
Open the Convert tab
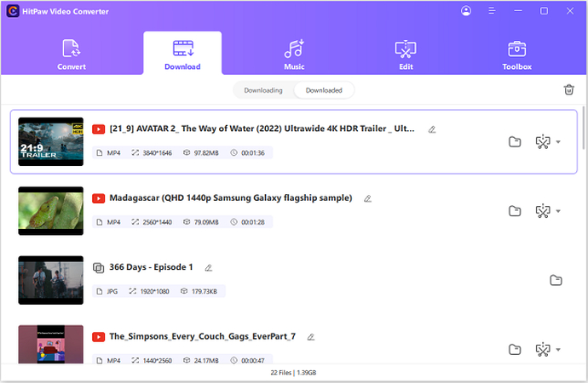[x=72, y=54]
